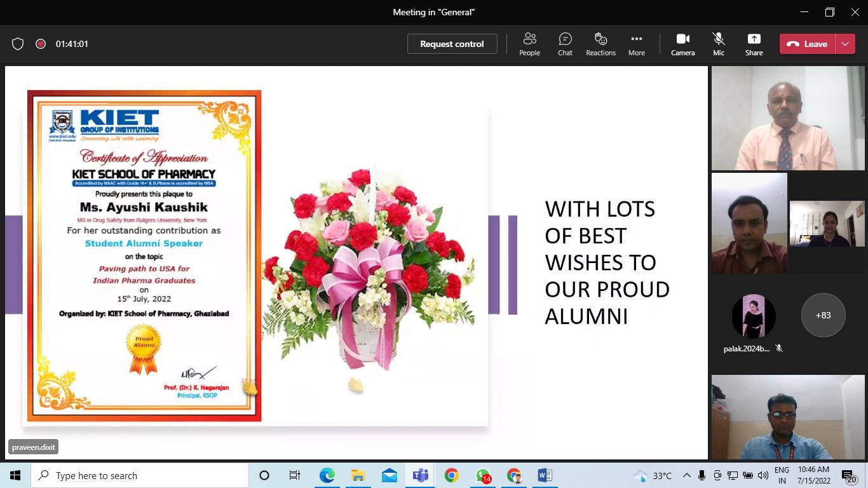Open the Task View on the taskbar
Screen dimensions: 868x488
point(295,475)
